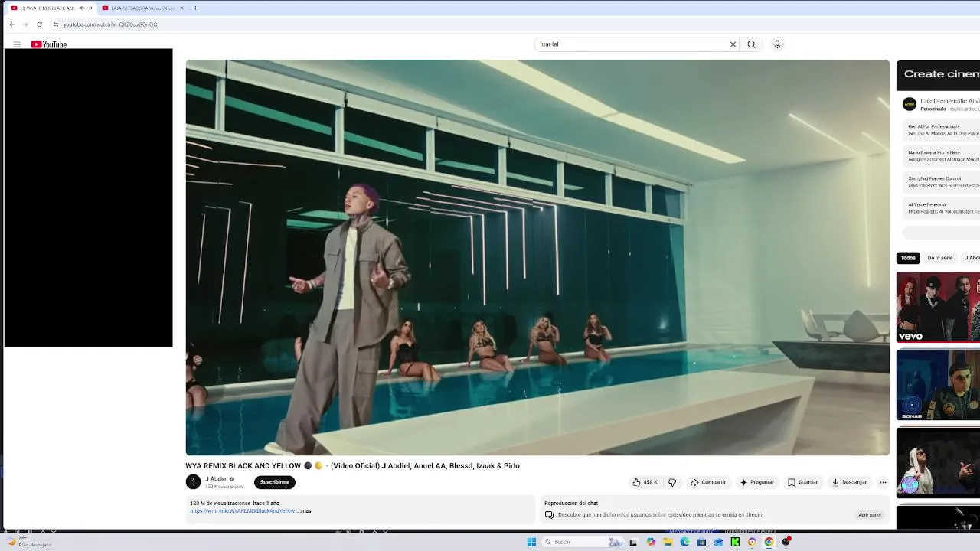Open the YouTube hamburger guide menu
Image resolution: width=980 pixels, height=551 pixels.
(17, 44)
